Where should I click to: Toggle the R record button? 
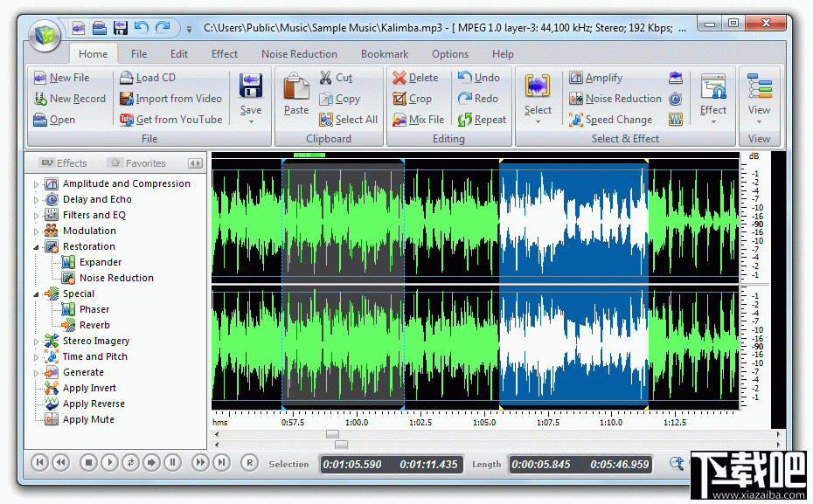click(249, 463)
